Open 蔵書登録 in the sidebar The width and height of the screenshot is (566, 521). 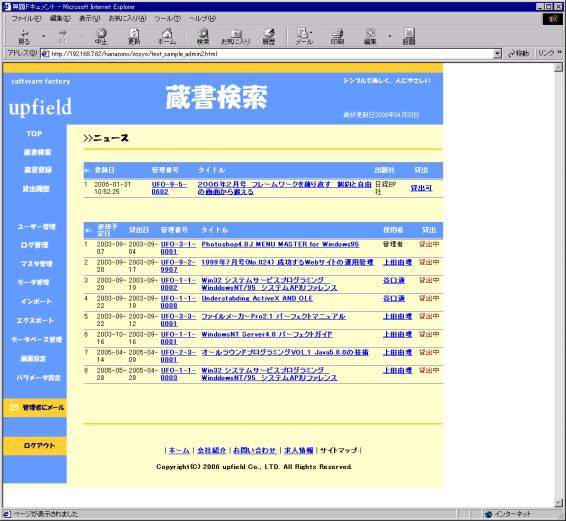point(38,170)
